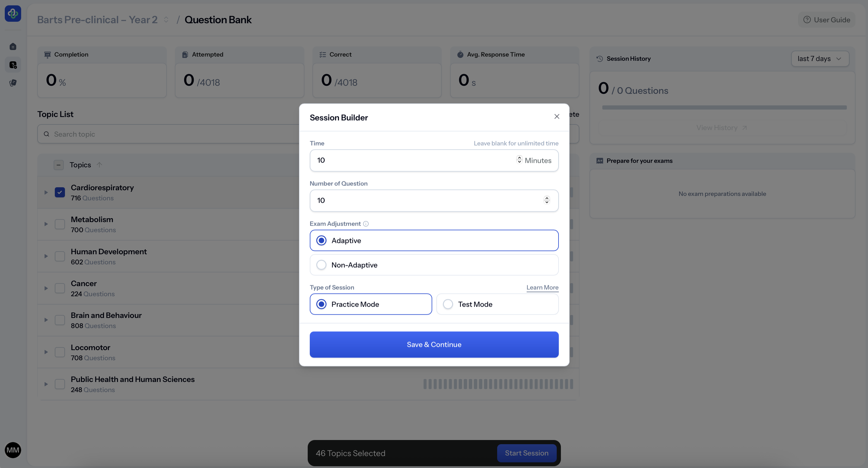
Task: Click Save & Continue button
Action: pyautogui.click(x=434, y=344)
